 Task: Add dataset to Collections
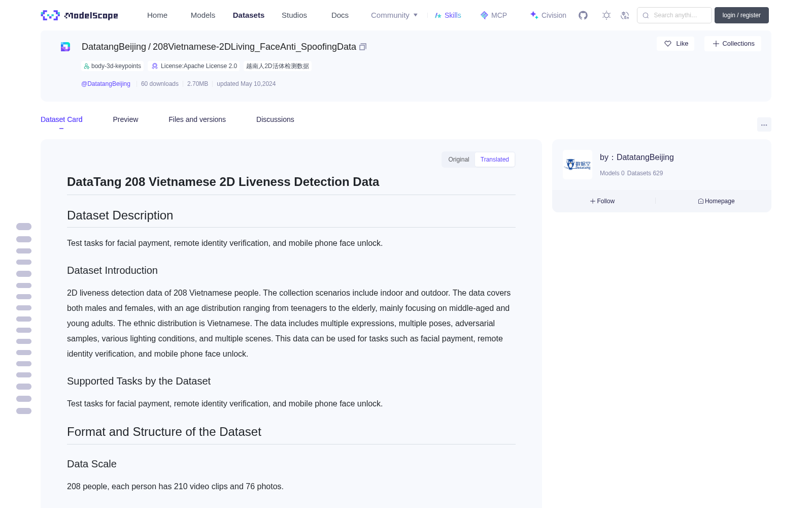(x=733, y=44)
